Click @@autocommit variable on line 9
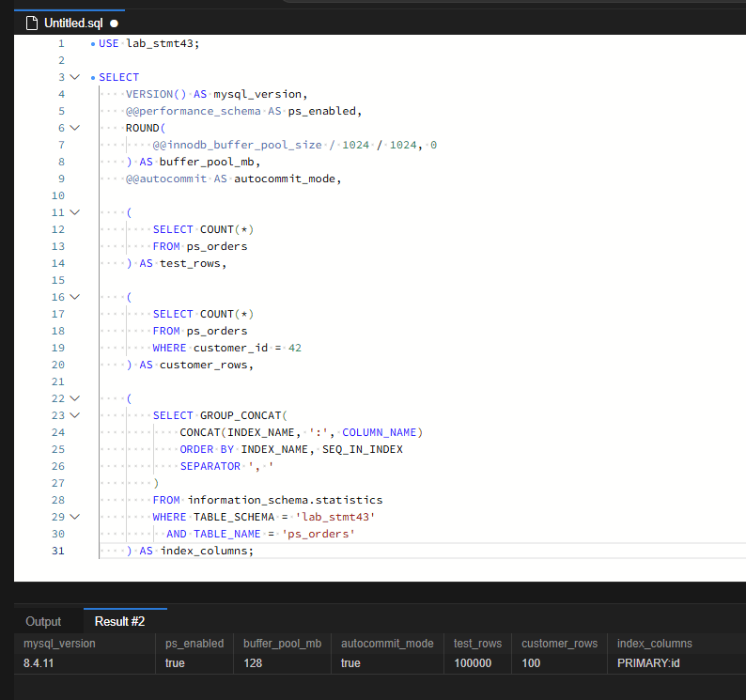Screen dimensions: 746x700 (166, 179)
